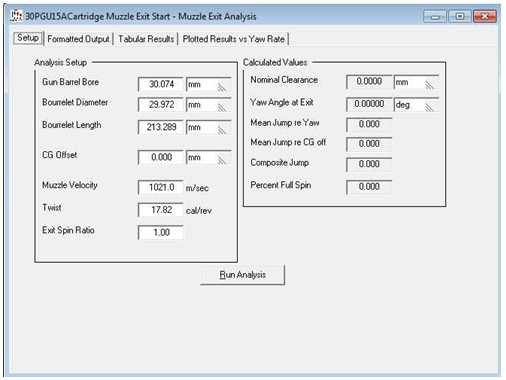Click the CG Offset value field
This screenshot has width=506, height=380.
[x=161, y=157]
